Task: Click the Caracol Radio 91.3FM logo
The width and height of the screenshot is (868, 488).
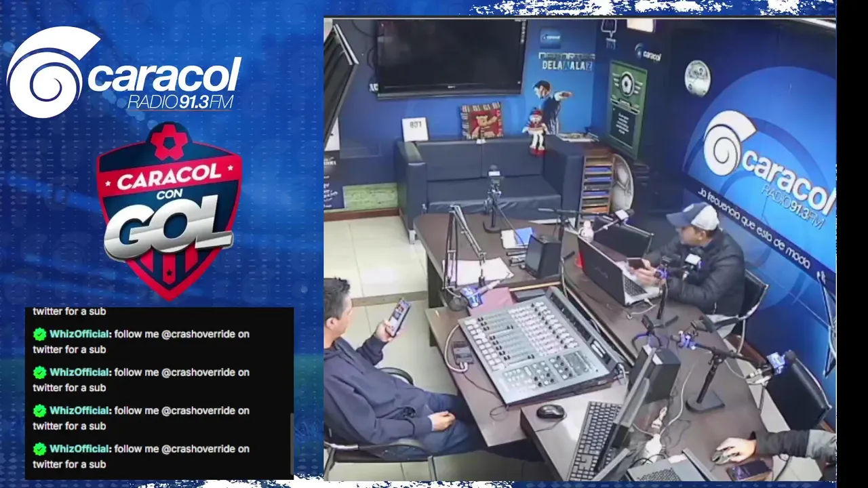Action: 124,72
